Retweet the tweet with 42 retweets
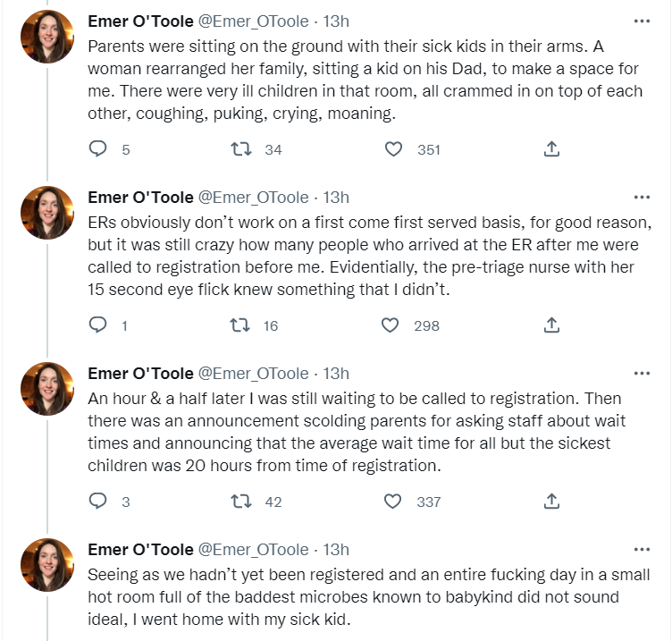 coord(239,502)
